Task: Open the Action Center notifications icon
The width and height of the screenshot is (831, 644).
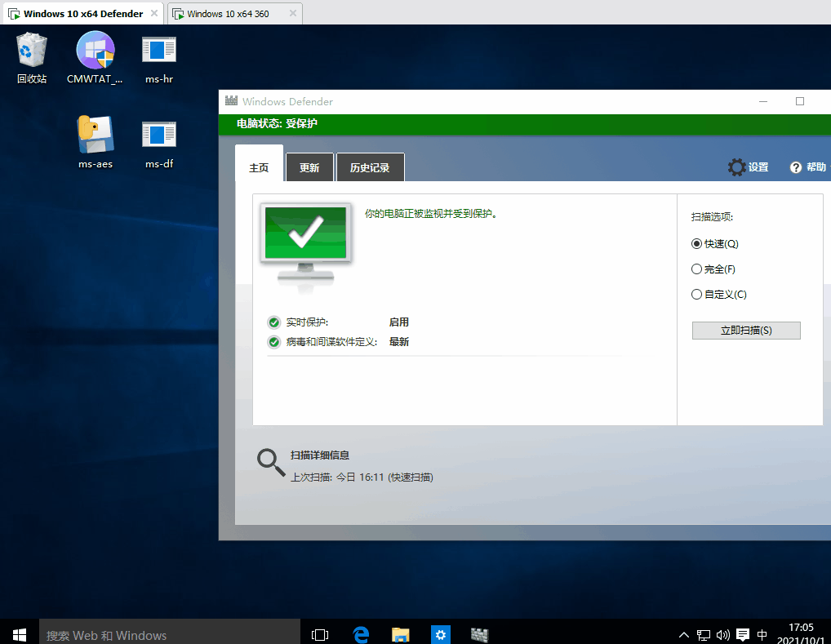Action: pyautogui.click(x=743, y=634)
